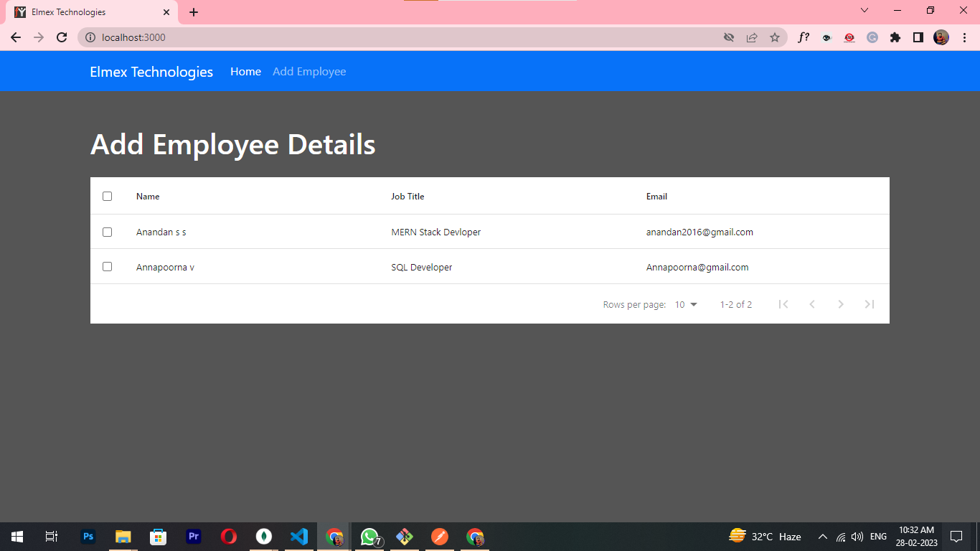The width and height of the screenshot is (980, 551).
Task: Click the 1-2 of 2 pagination text
Action: point(736,305)
